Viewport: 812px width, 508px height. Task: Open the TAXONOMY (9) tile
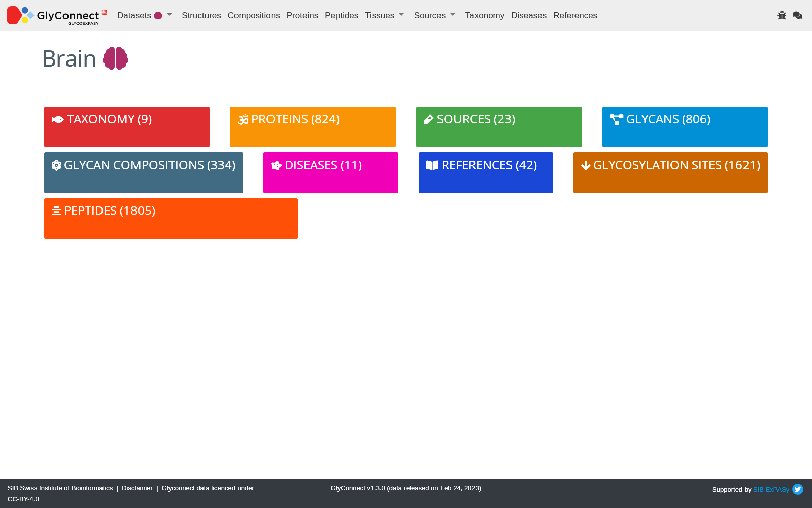click(x=127, y=127)
